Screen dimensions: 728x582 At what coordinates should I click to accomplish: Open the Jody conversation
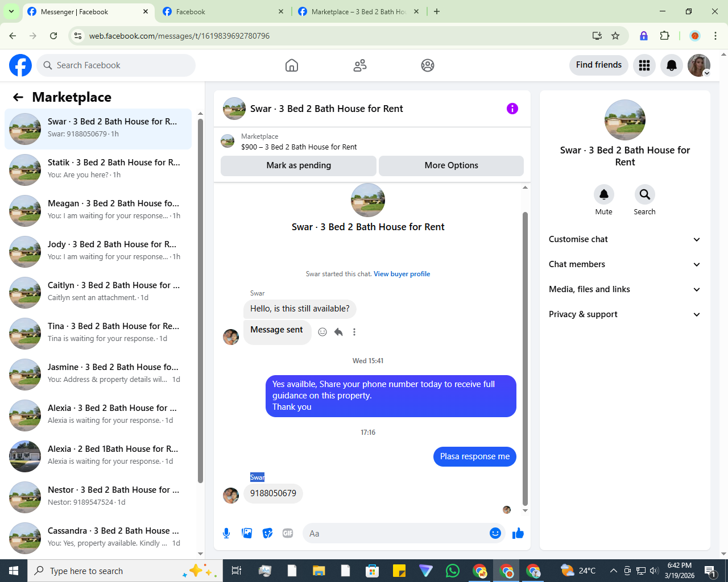click(98, 252)
